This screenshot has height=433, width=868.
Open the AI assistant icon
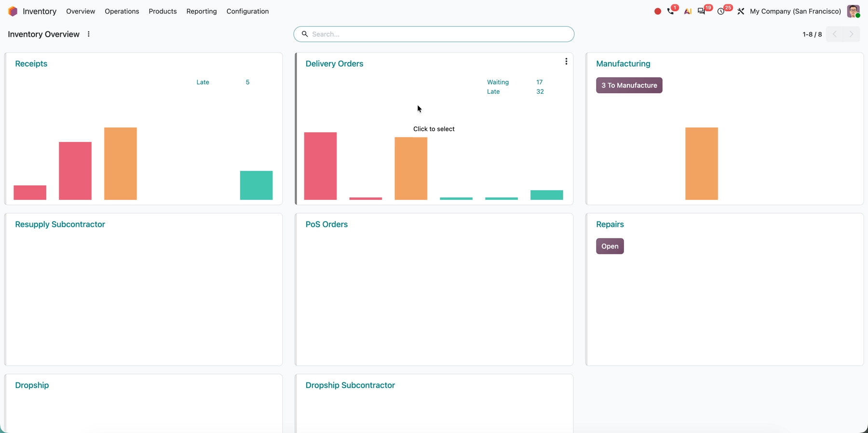pyautogui.click(x=688, y=11)
